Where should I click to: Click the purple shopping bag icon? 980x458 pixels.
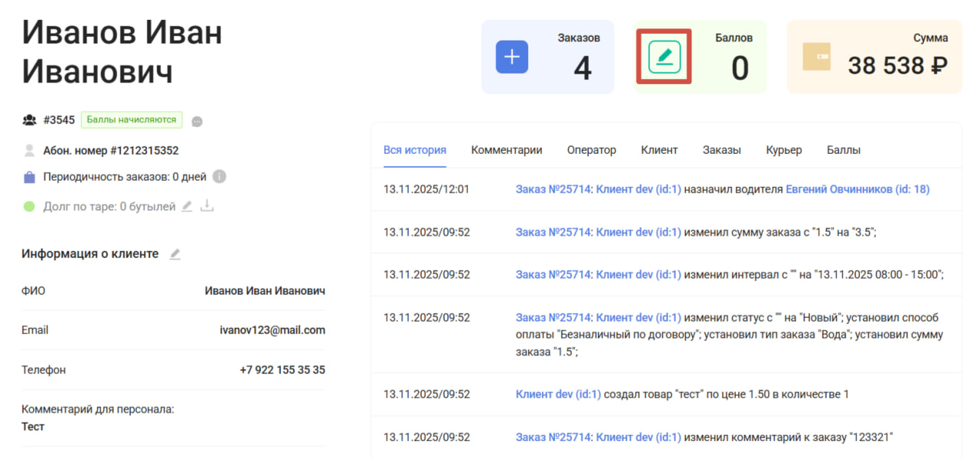click(29, 177)
